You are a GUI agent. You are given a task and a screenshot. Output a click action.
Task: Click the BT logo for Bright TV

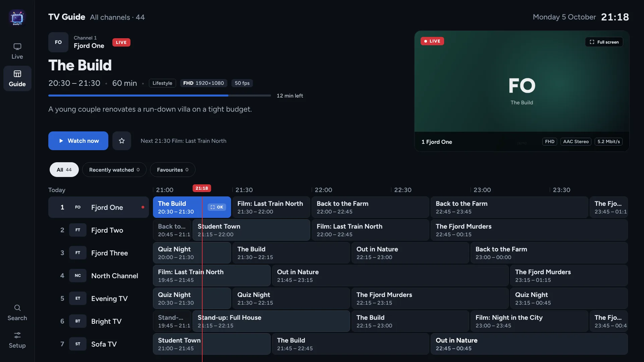click(x=78, y=321)
